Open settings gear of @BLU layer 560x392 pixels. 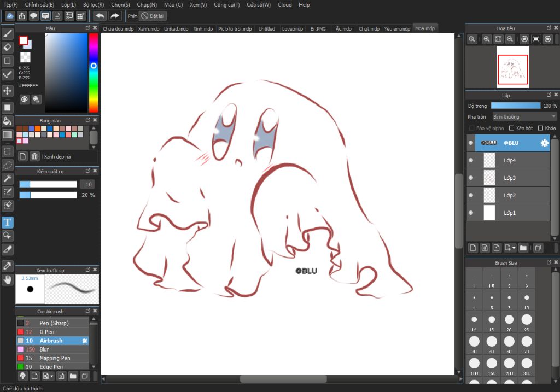pos(544,143)
